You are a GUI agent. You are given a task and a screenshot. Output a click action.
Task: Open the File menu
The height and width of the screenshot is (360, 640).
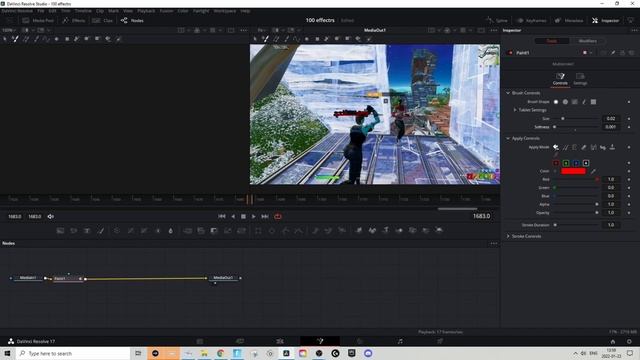(41, 11)
